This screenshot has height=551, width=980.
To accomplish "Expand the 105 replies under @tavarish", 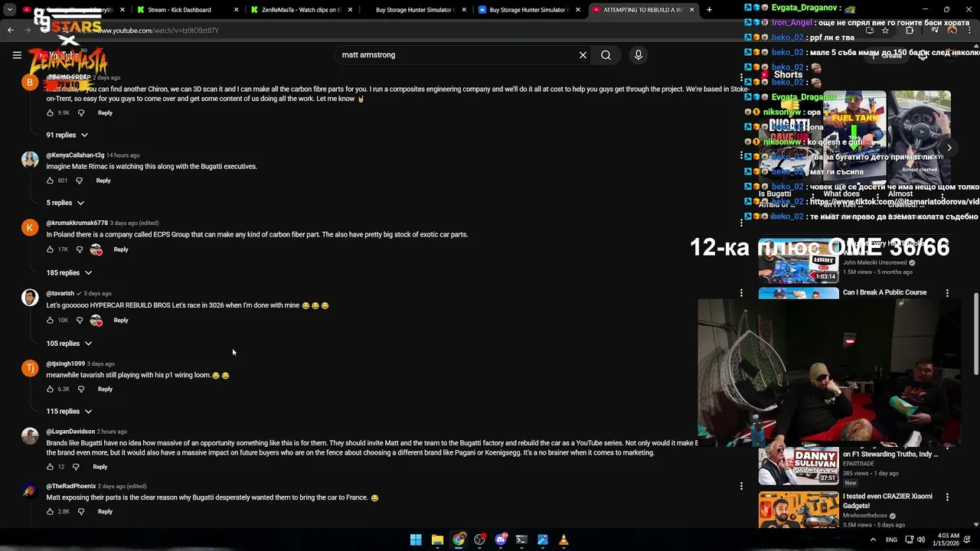I will click(x=69, y=344).
